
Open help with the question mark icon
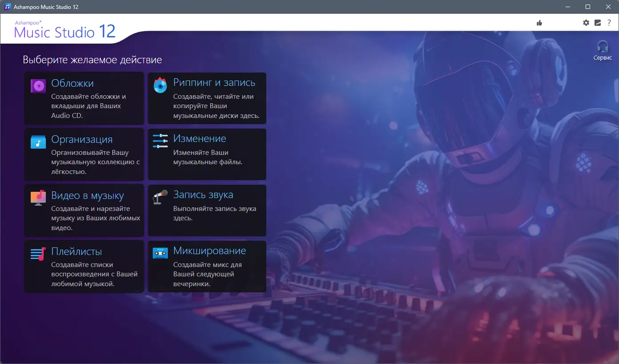coord(609,23)
